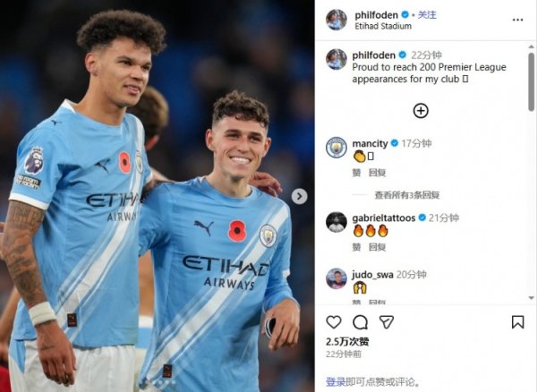The height and width of the screenshot is (392, 537).
Task: Open philfoden profile picture in header
Action: pos(337,20)
